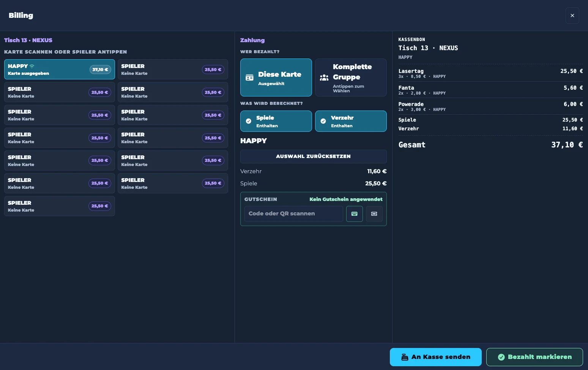Click the 'Bezahlt markieren' button
This screenshot has height=370, width=588.
coord(534,357)
